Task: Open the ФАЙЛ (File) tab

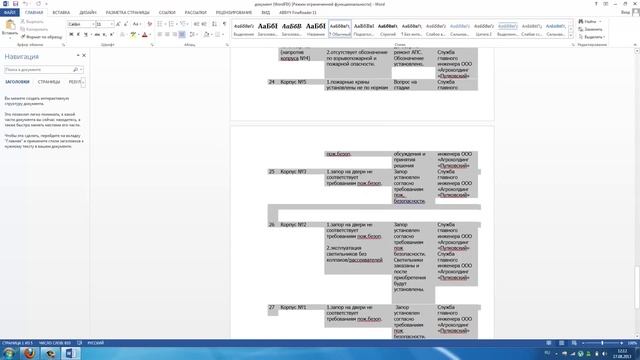Action: point(10,13)
